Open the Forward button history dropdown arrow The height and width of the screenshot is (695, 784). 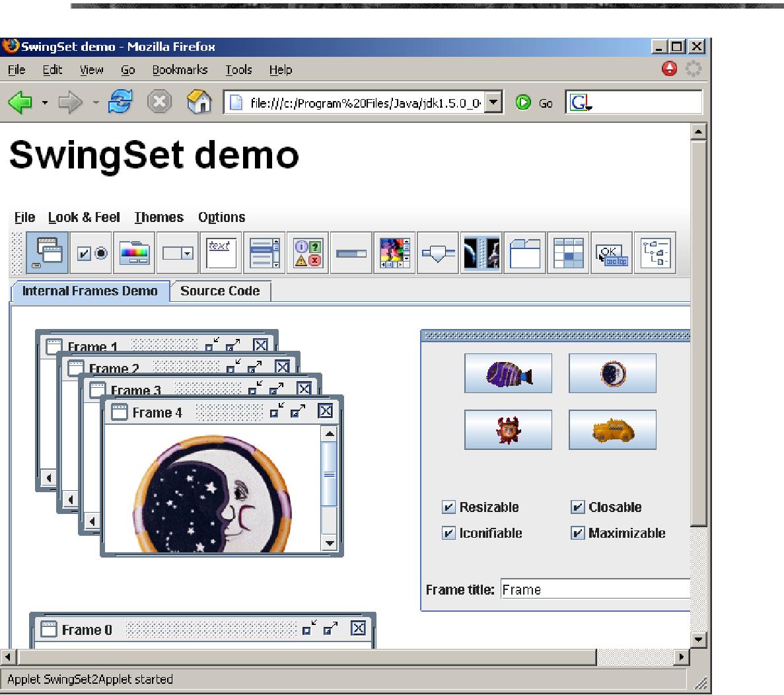click(96, 103)
